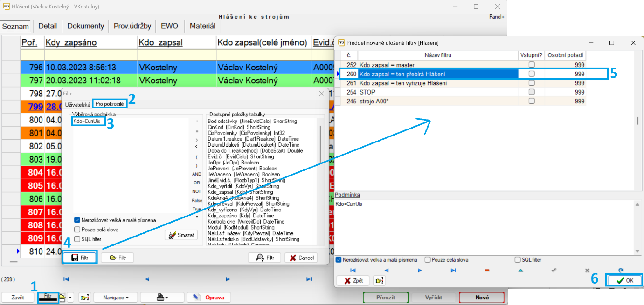Confirm the filter selection with OK
644x305 pixels.
tap(624, 281)
